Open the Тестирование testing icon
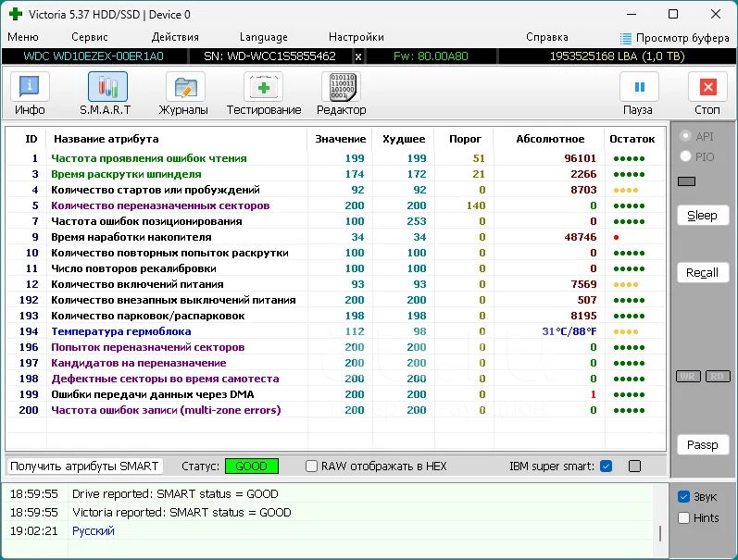Viewport: 738px width, 560px height. click(x=264, y=87)
